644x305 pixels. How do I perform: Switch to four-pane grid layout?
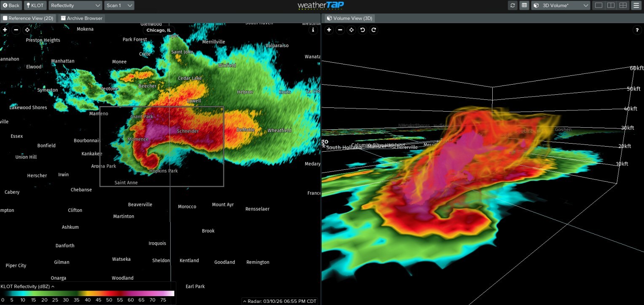[623, 5]
